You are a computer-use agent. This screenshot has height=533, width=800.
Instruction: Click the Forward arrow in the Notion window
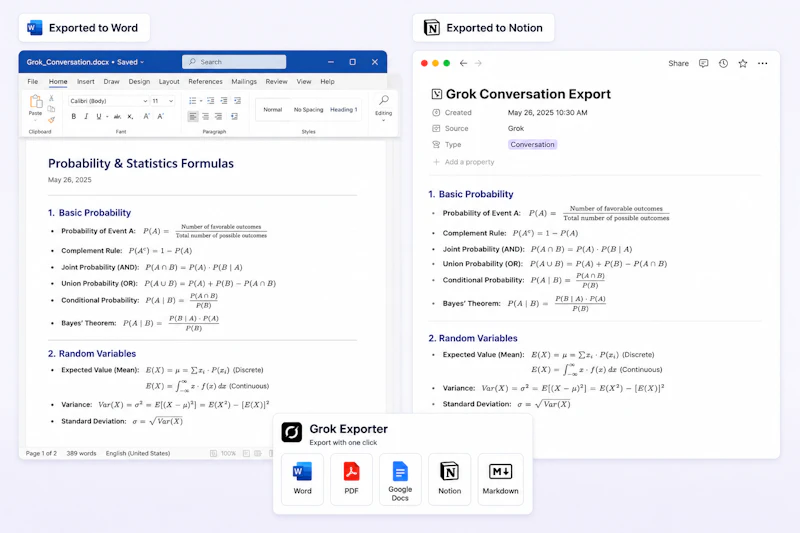point(478,63)
